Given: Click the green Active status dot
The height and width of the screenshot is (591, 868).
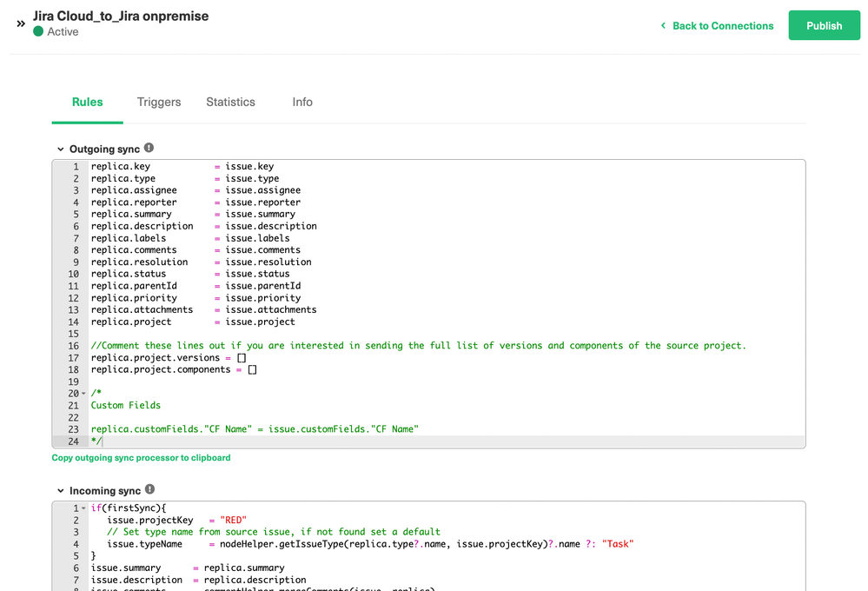Looking at the screenshot, I should (x=38, y=31).
